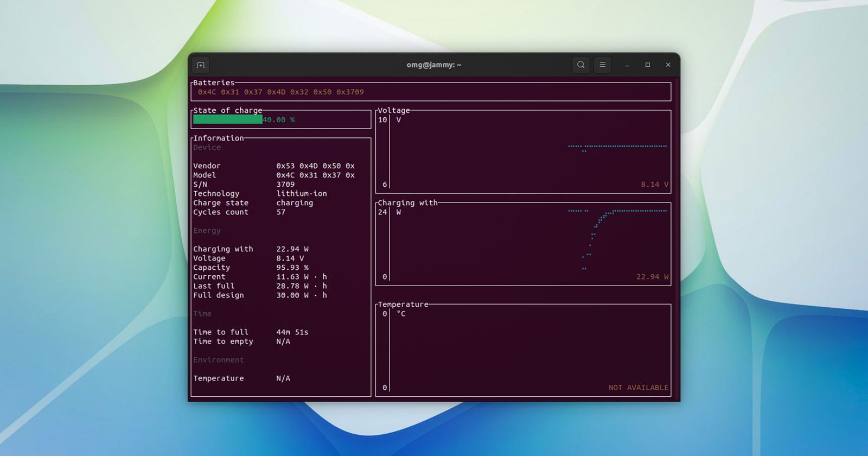Close the omg@jammy terminal window
Image resolution: width=868 pixels, height=456 pixels.
[x=668, y=65]
